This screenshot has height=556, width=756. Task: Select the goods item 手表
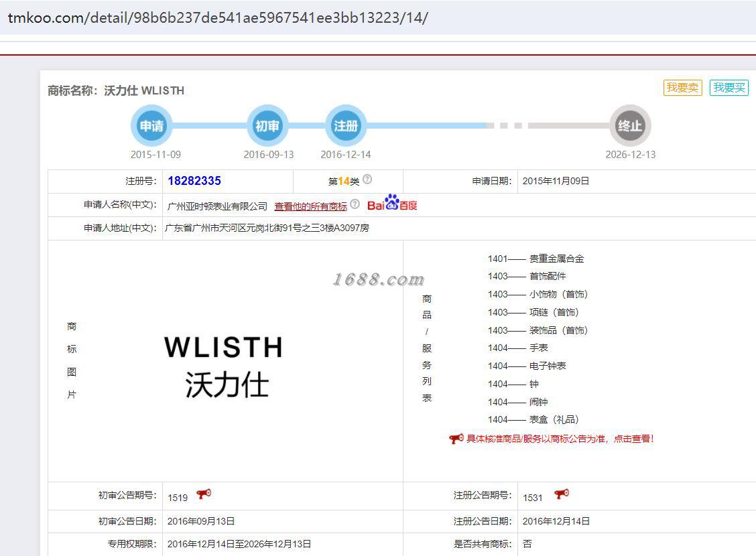[x=539, y=348]
